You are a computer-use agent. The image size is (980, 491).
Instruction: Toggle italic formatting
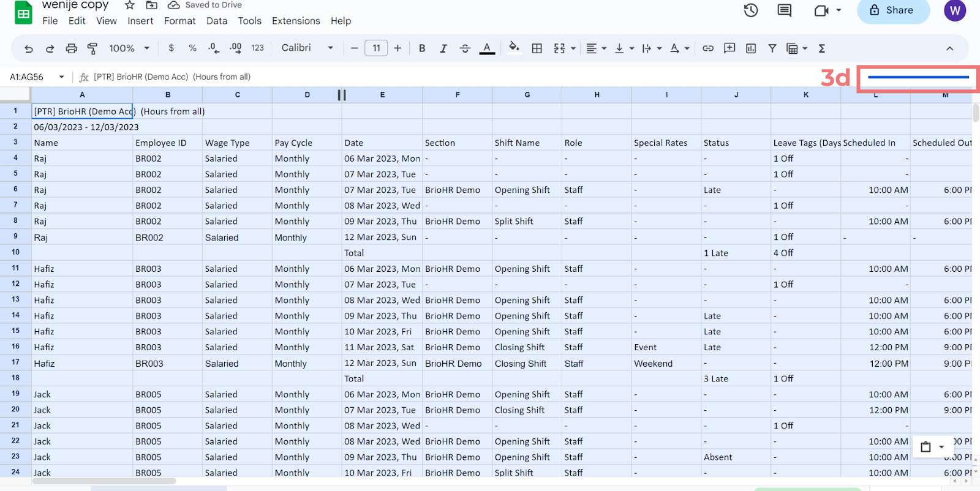pos(443,48)
